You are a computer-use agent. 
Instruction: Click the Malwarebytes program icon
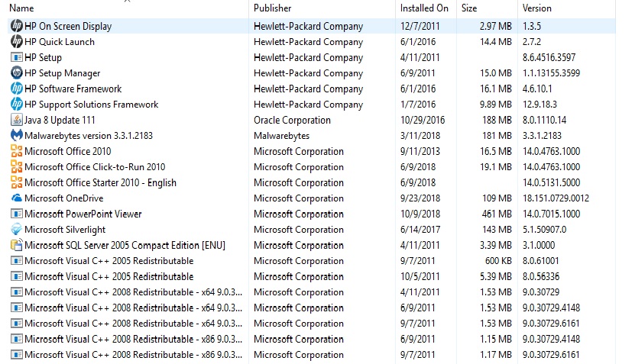click(x=17, y=136)
